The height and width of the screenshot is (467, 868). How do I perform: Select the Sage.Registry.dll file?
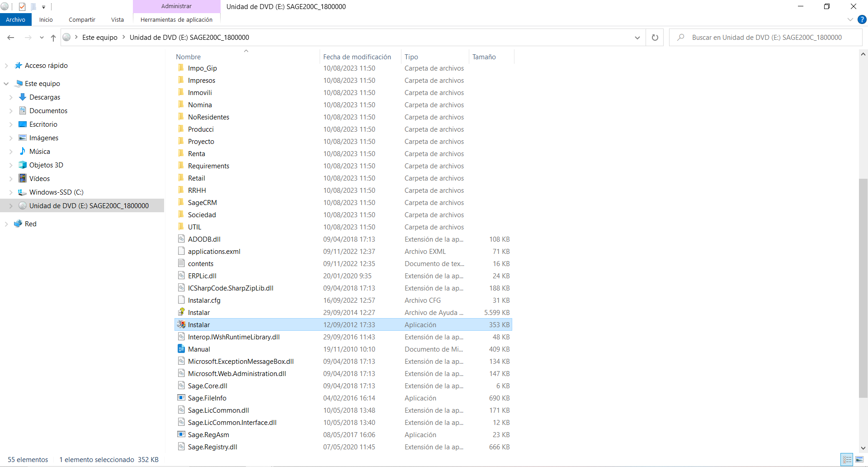coord(343,447)
